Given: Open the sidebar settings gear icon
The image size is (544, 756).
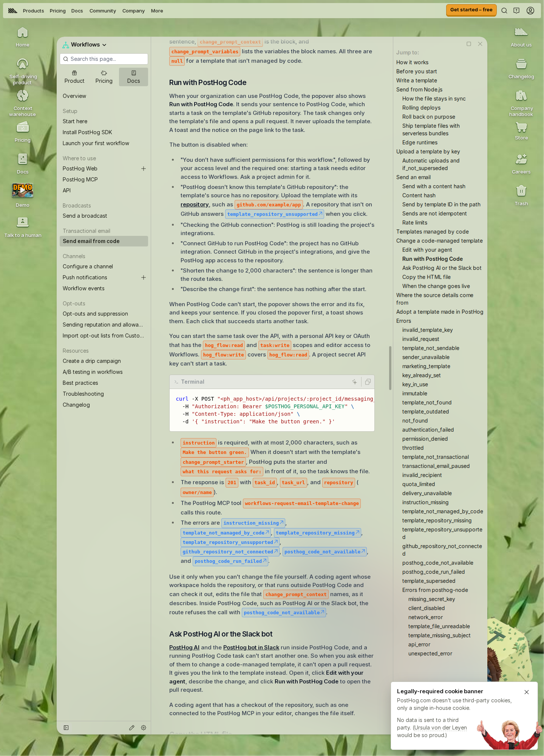Looking at the screenshot, I should coord(144,728).
